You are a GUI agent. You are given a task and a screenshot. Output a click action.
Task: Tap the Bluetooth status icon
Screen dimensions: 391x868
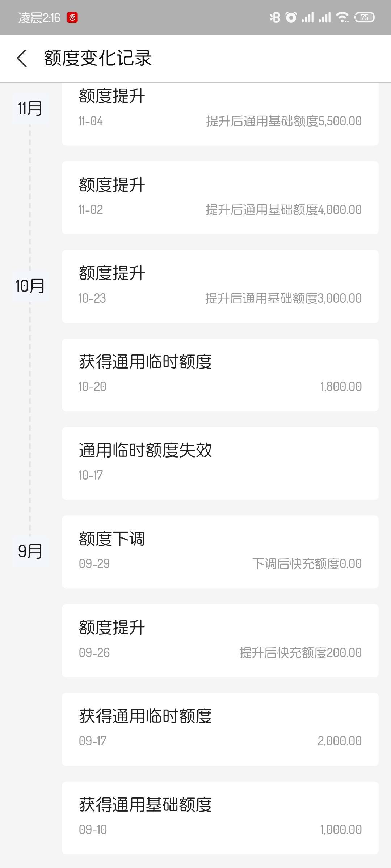[275, 17]
